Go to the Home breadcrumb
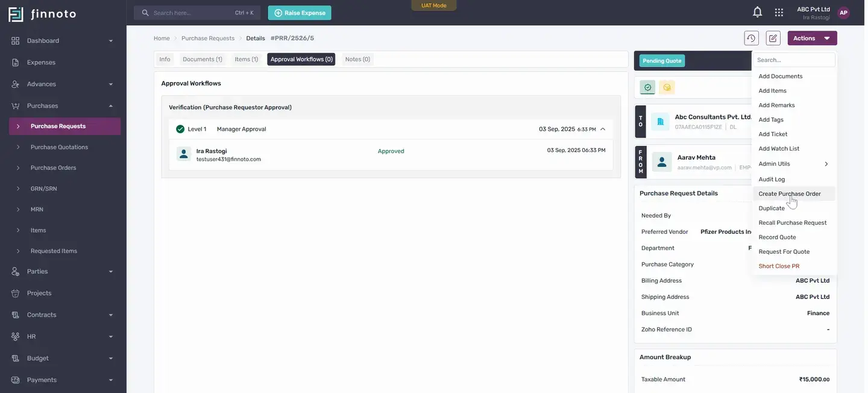 coord(162,38)
